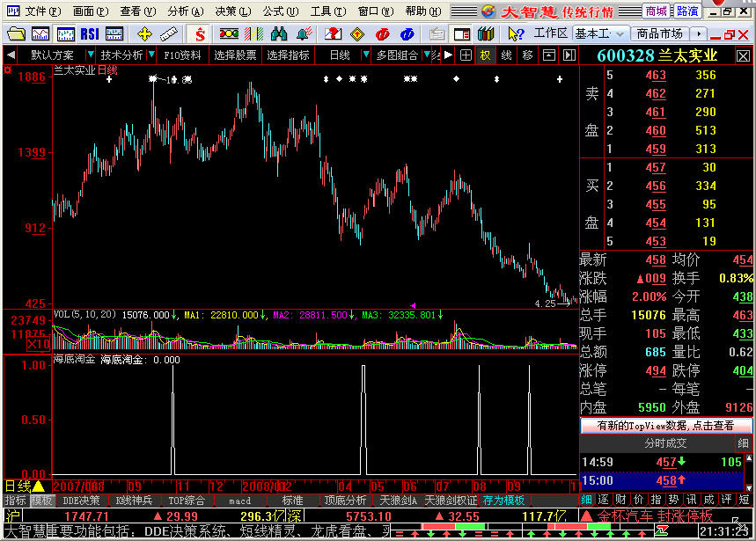Click the F10资料 button
Viewport: 756px width, 541px height.
point(182,55)
